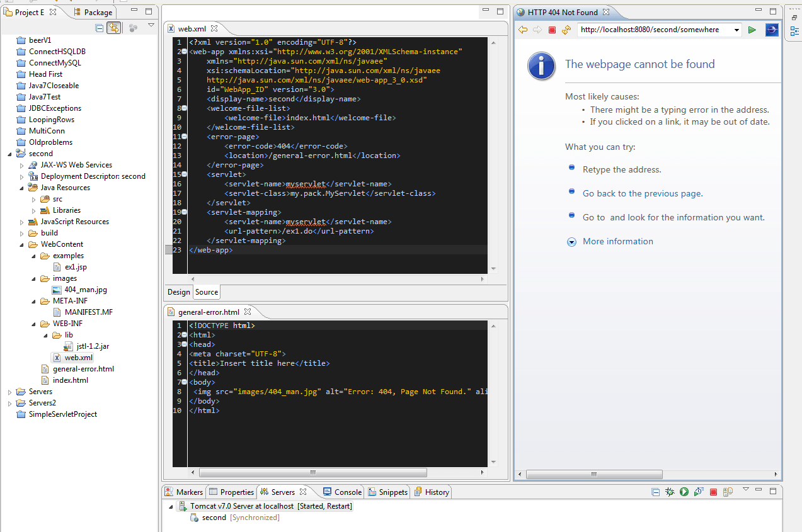The width and height of the screenshot is (802, 532).
Task: Publish changes to the server
Action: (x=728, y=492)
